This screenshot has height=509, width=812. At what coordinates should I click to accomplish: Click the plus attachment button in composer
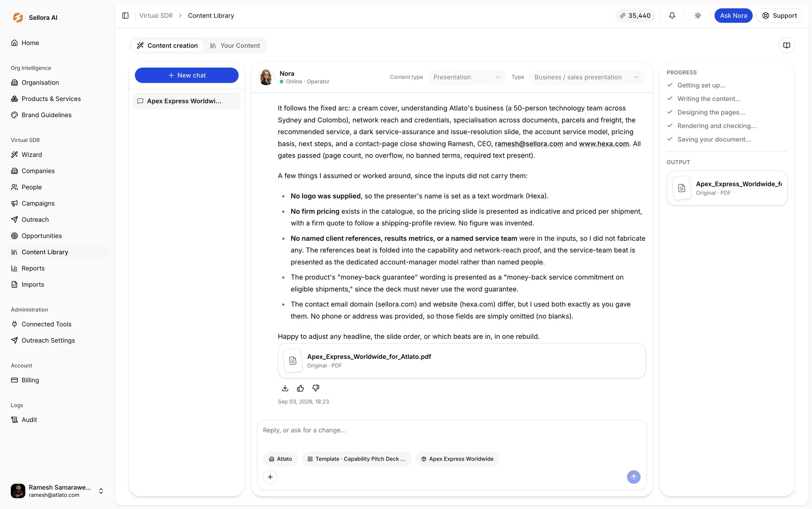pos(270,477)
